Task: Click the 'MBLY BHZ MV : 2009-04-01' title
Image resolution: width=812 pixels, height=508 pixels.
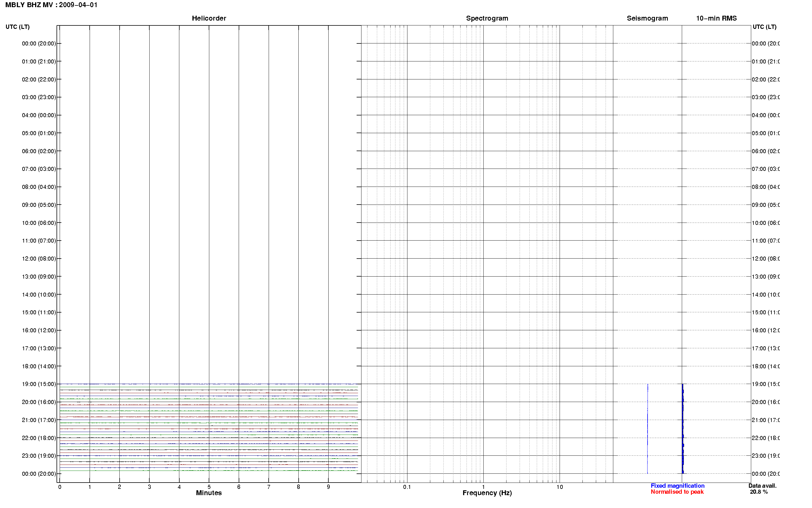Action: point(51,5)
